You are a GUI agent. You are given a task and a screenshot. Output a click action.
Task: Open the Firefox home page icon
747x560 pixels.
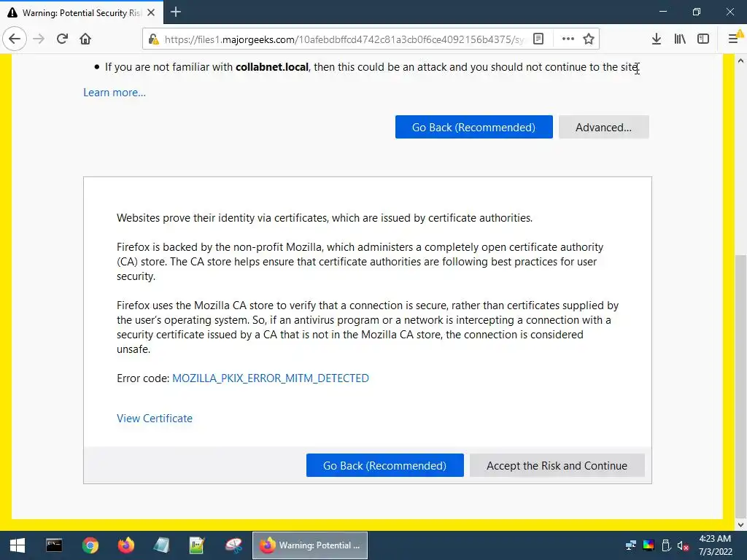pos(85,39)
